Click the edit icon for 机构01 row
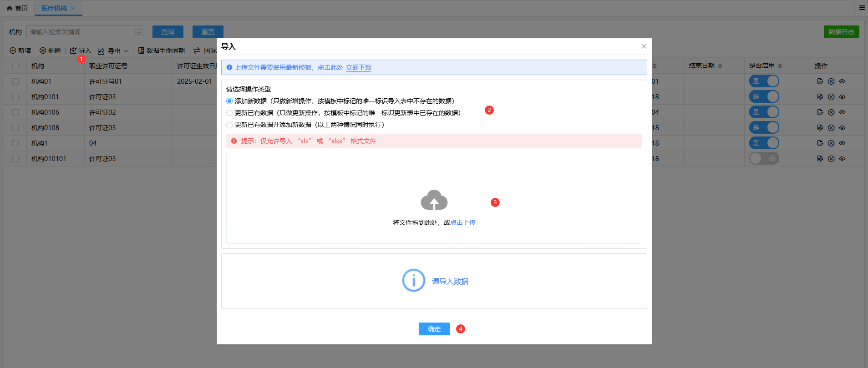Viewport: 868px width, 368px height. [820, 81]
